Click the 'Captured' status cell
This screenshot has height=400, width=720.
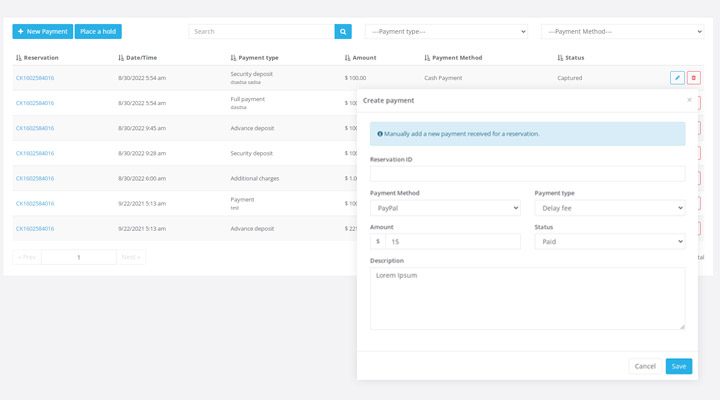569,78
